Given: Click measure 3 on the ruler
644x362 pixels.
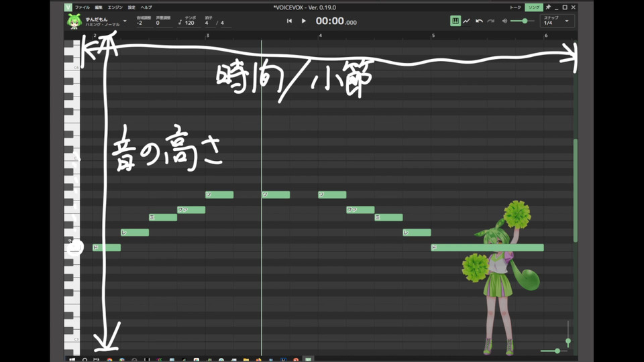Looking at the screenshot, I should (x=207, y=36).
